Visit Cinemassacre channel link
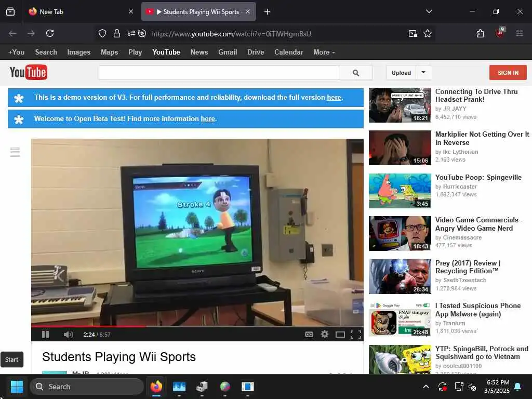This screenshot has height=399, width=532. [462, 237]
